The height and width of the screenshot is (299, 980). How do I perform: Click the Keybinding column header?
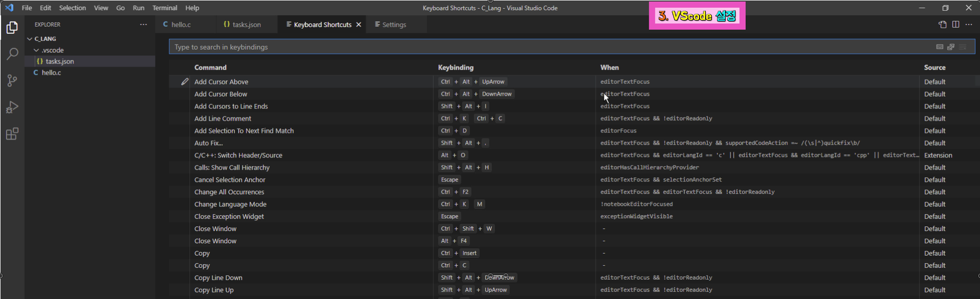[x=455, y=67]
